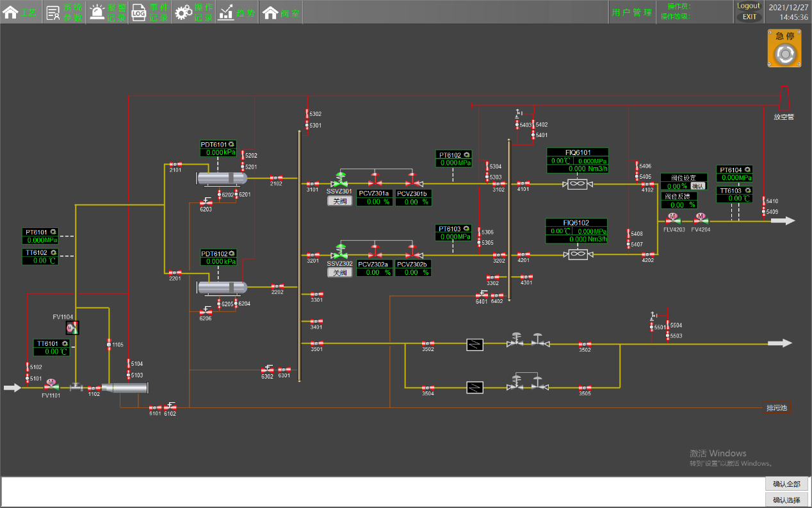Screen dimensions: 812x508
Task: Click the 阀位设定 percentage value field
Action: click(676, 186)
